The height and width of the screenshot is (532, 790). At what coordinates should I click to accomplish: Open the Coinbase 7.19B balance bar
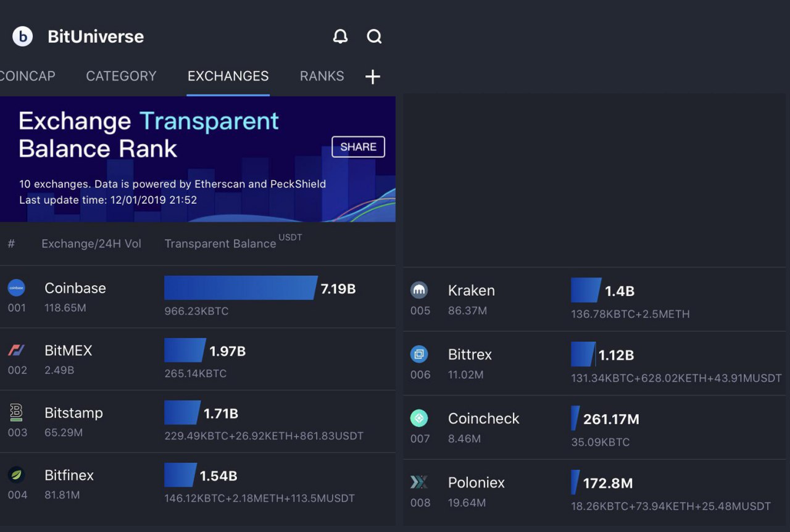pos(241,288)
